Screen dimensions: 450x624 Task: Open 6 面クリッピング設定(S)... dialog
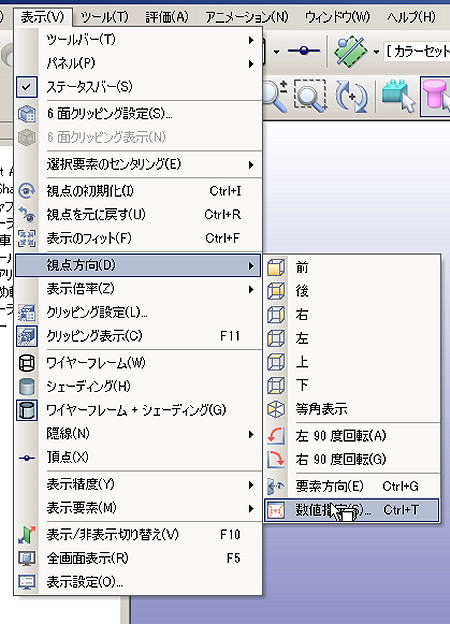pos(138,114)
